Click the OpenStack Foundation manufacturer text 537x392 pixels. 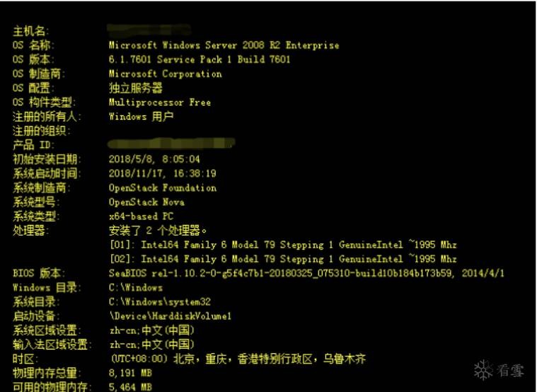coord(162,188)
